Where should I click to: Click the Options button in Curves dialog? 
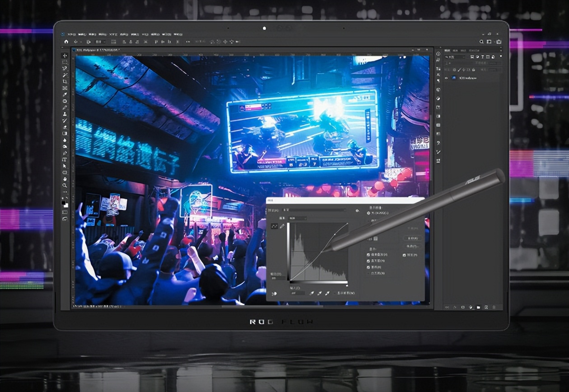413,246
